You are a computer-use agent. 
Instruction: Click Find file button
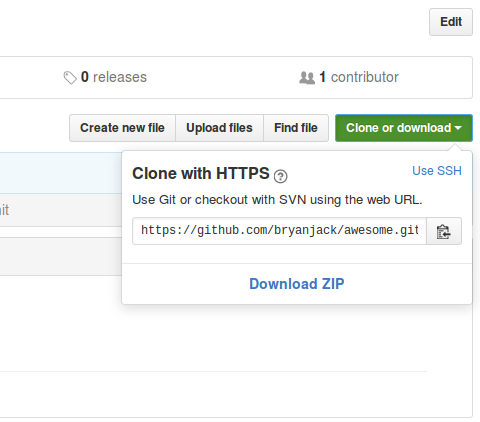point(296,128)
